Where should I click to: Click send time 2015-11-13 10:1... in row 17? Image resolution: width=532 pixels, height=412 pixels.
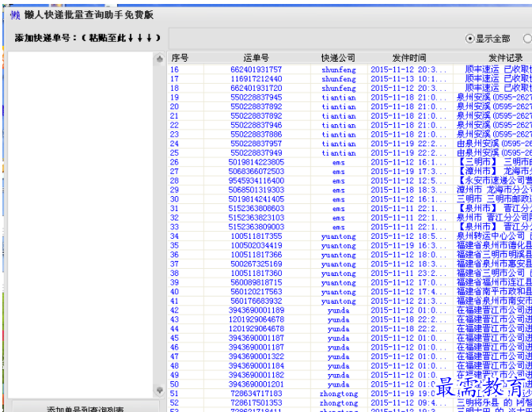408,79
